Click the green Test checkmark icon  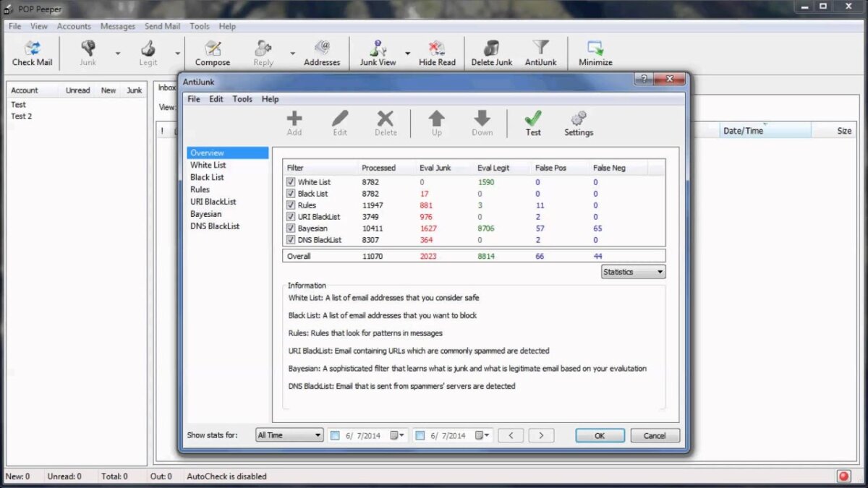tap(533, 119)
